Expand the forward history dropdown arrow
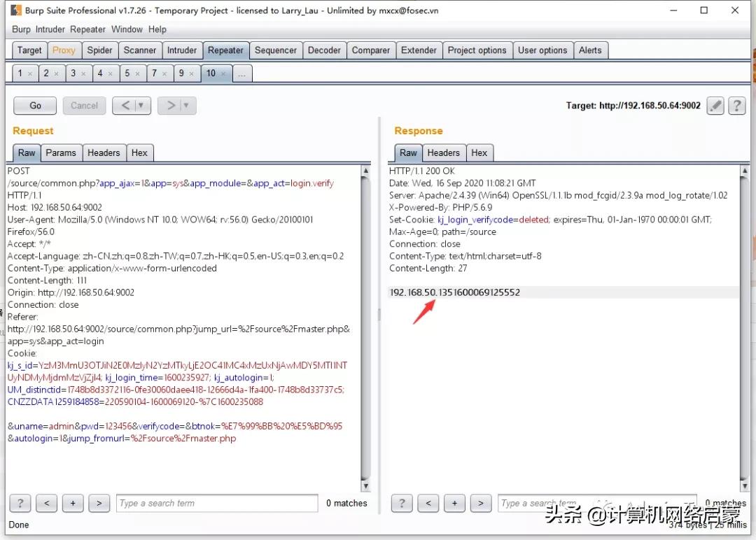Image resolution: width=756 pixels, height=540 pixels. coord(187,106)
